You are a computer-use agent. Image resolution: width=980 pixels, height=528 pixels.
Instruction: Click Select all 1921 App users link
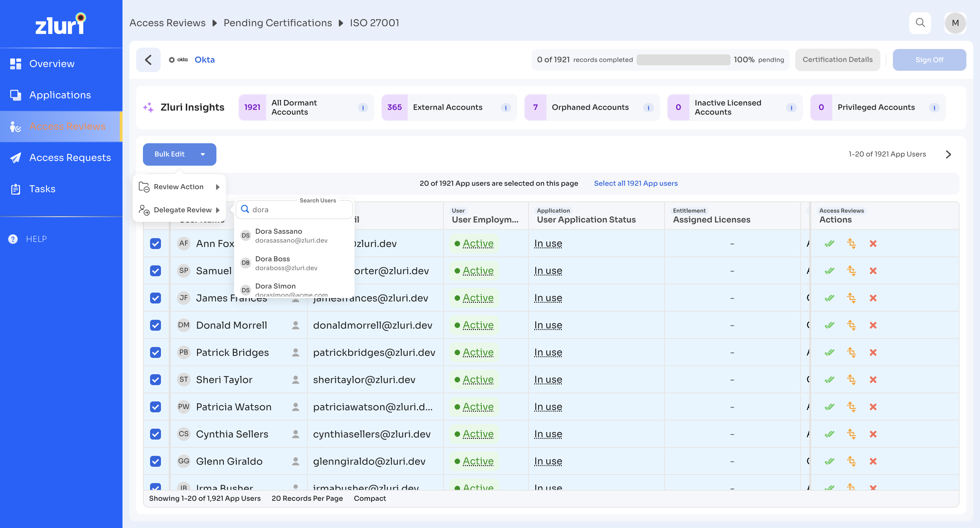click(635, 183)
